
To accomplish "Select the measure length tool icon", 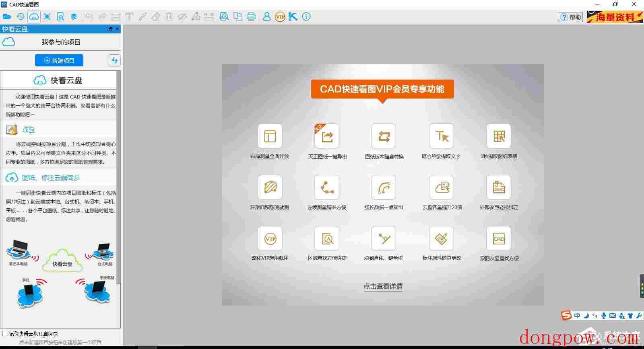I will click(116, 16).
